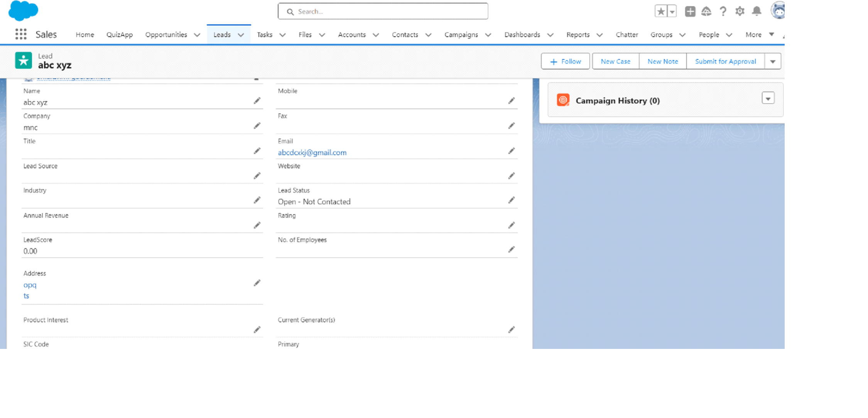This screenshot has height=418, width=868.
Task: Open the Global Actions plus icon
Action: [690, 12]
